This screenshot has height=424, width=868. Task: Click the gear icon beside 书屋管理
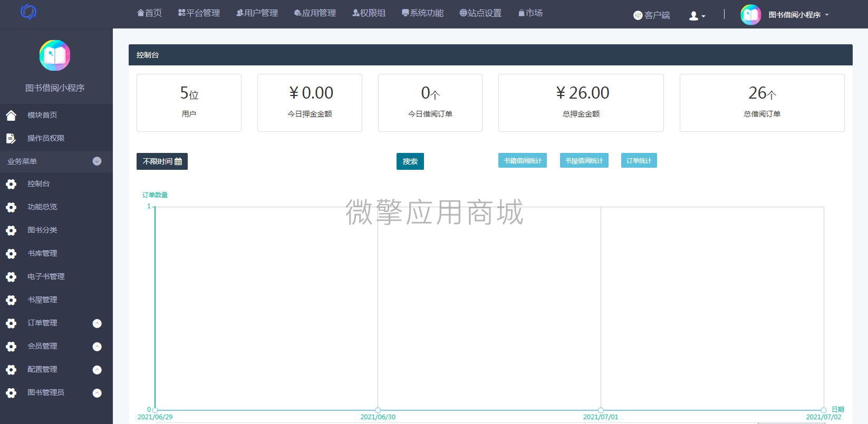(x=11, y=300)
